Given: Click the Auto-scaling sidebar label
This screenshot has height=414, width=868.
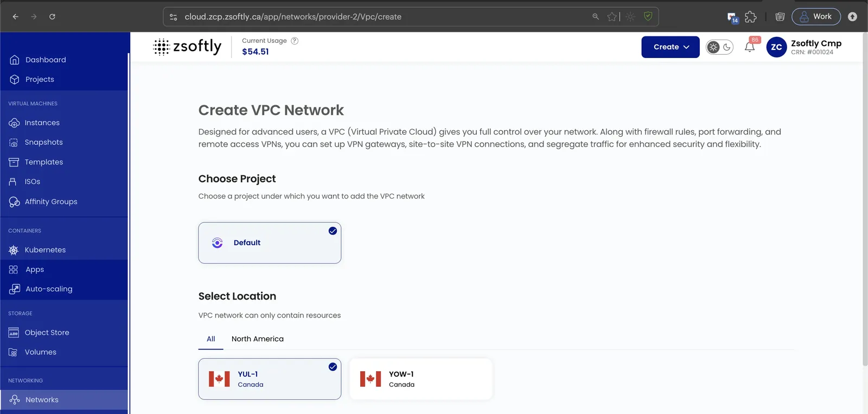Looking at the screenshot, I should (x=49, y=289).
